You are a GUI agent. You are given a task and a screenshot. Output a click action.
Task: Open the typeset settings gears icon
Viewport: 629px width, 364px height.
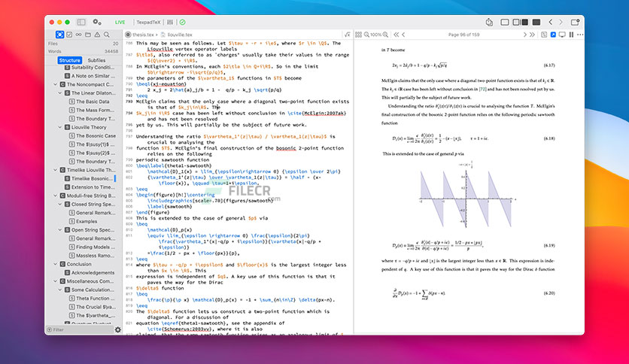(97, 22)
